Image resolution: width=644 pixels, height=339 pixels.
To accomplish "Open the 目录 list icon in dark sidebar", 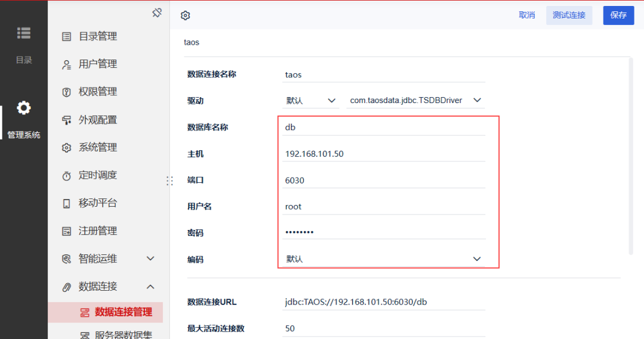I will [24, 33].
